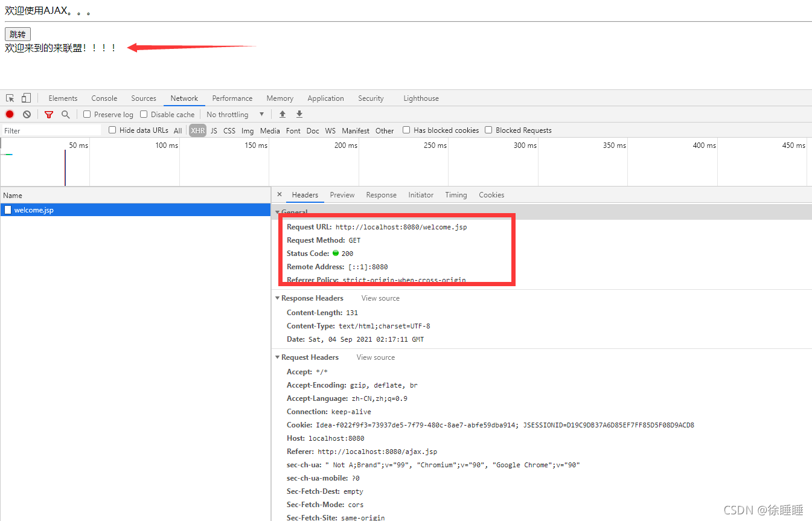
Task: Open the Preview detail tab
Action: (x=342, y=195)
